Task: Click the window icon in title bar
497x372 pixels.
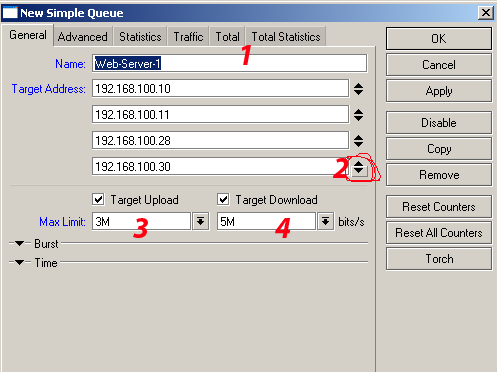Action: click(x=10, y=13)
